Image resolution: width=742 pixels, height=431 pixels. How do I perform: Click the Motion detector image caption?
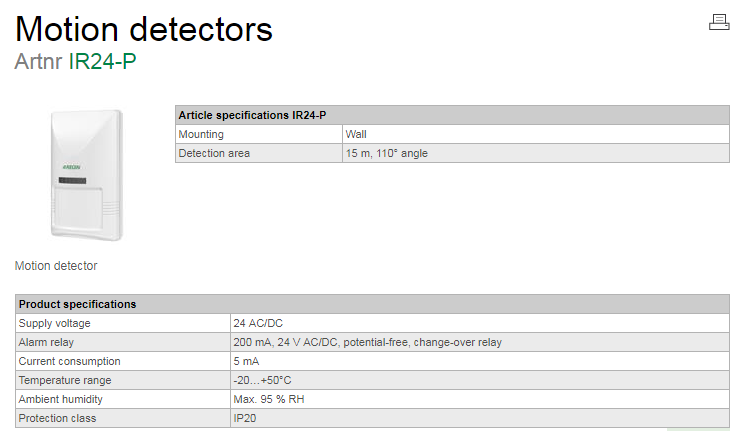tap(56, 266)
